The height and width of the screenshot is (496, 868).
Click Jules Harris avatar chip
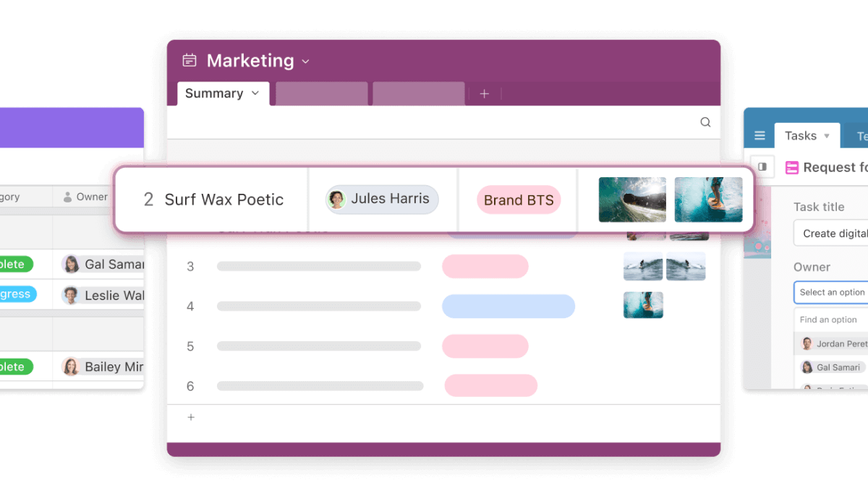[382, 200]
